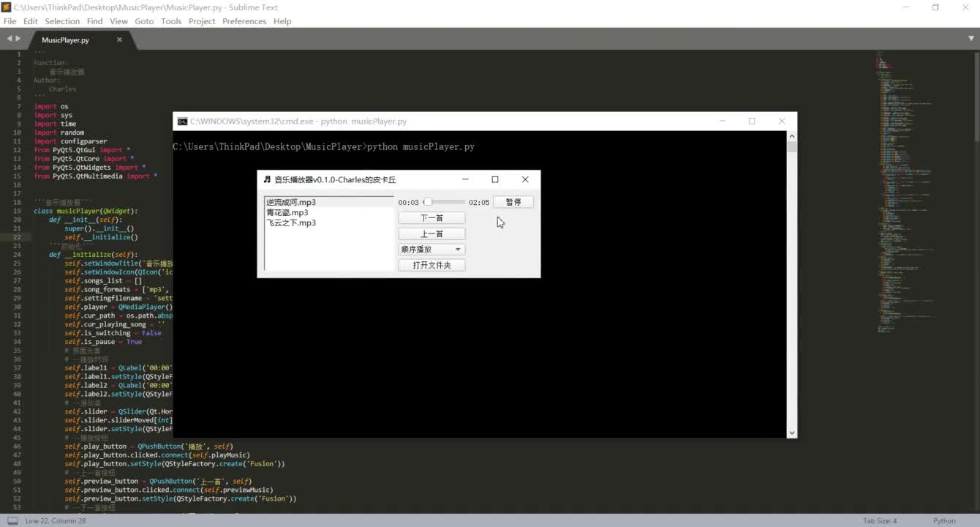
Task: Click the python musicPlayer.py command text
Action: tap(421, 146)
